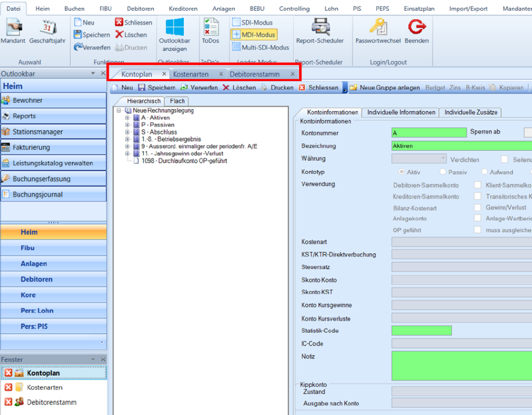The height and width of the screenshot is (415, 532).
Task: Click the green Notiz field
Action: click(461, 365)
